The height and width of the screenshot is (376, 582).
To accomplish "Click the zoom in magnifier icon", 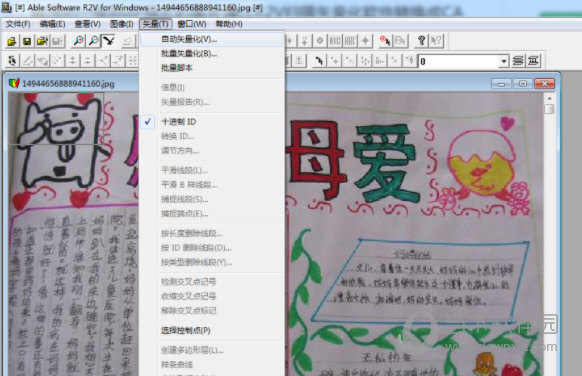I will [x=78, y=41].
